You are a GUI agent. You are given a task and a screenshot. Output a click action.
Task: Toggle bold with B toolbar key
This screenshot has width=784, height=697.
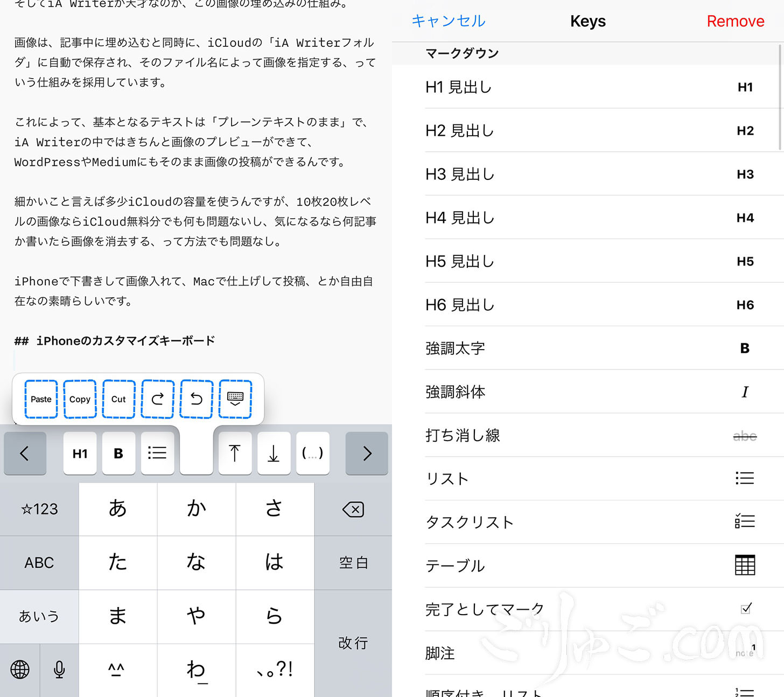click(118, 453)
